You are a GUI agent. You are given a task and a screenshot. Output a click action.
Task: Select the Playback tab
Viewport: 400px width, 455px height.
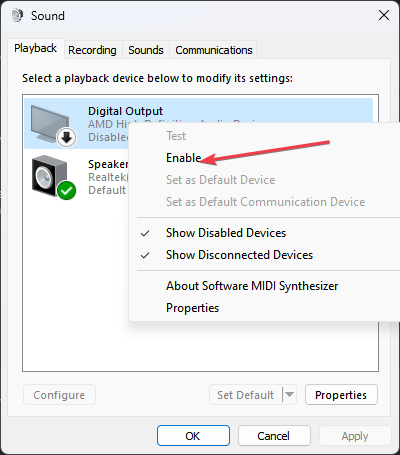(35, 48)
